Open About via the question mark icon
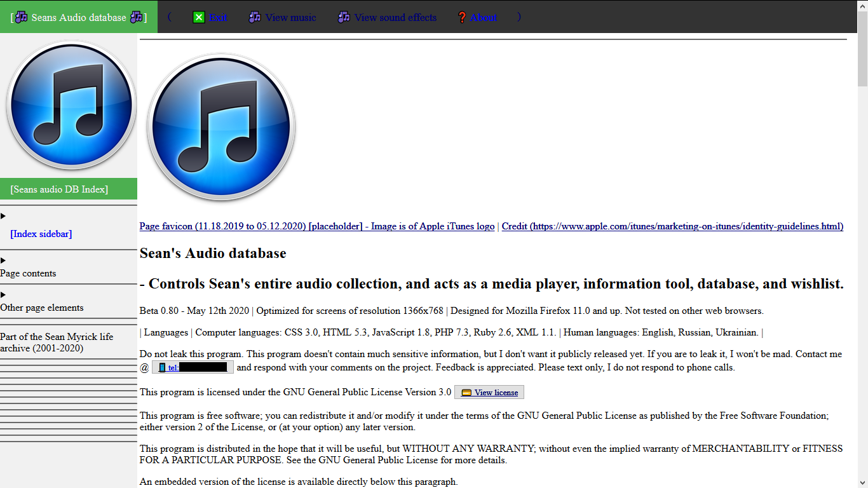This screenshot has height=488, width=868. [462, 17]
